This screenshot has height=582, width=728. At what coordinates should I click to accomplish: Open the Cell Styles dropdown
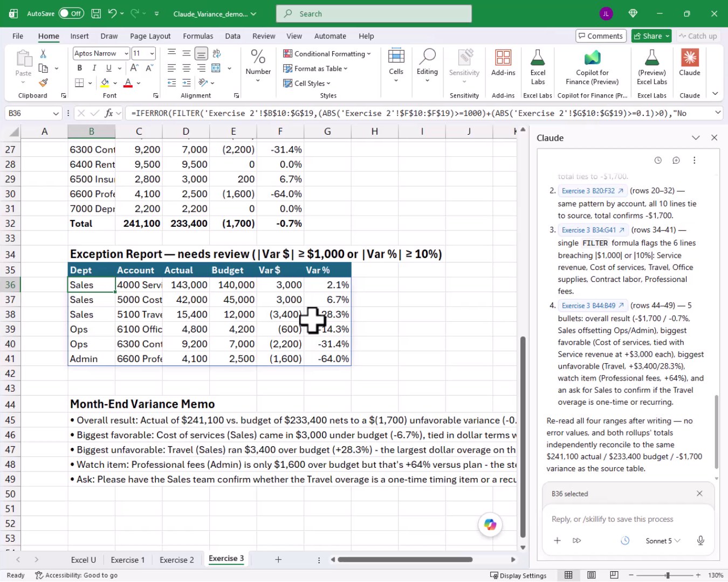click(307, 84)
